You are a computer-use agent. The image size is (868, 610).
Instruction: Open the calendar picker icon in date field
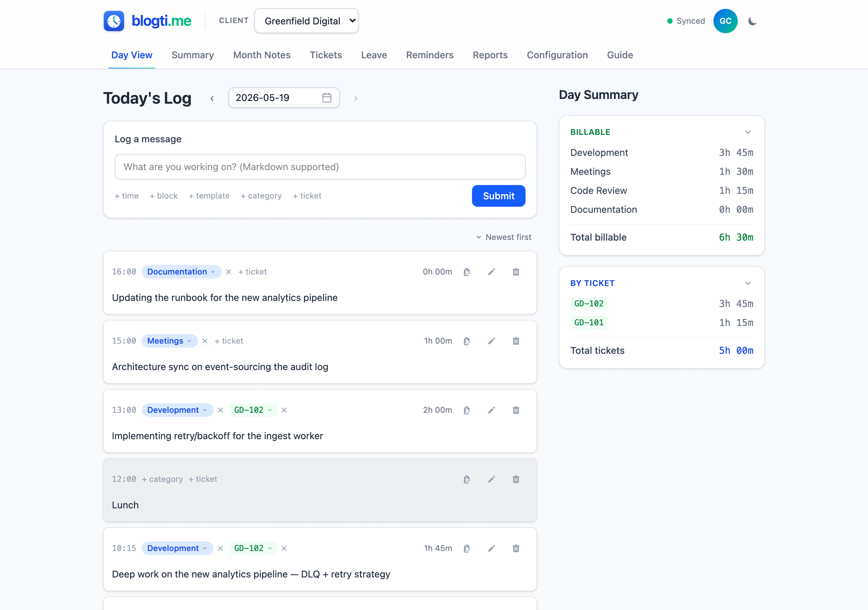click(327, 98)
